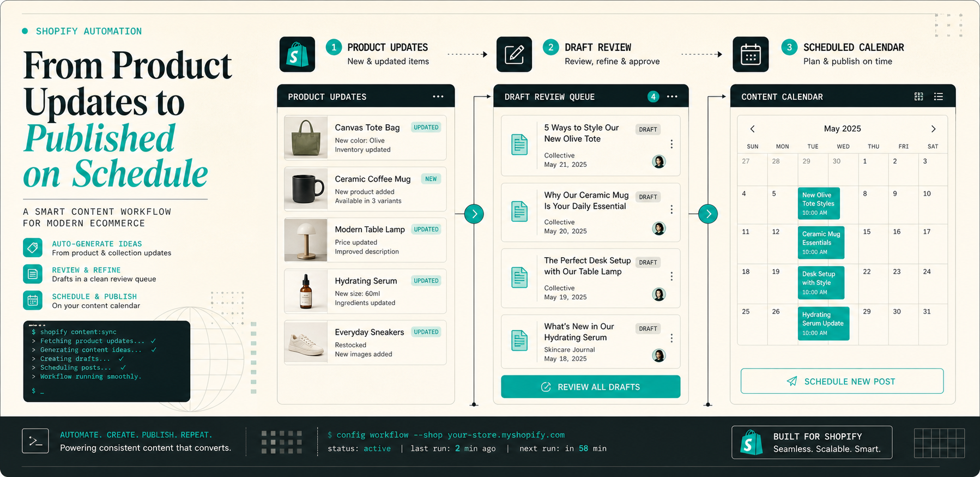Click the 'Product Updates' step 1 heading
Viewport: 980px width, 477px height.
[388, 47]
